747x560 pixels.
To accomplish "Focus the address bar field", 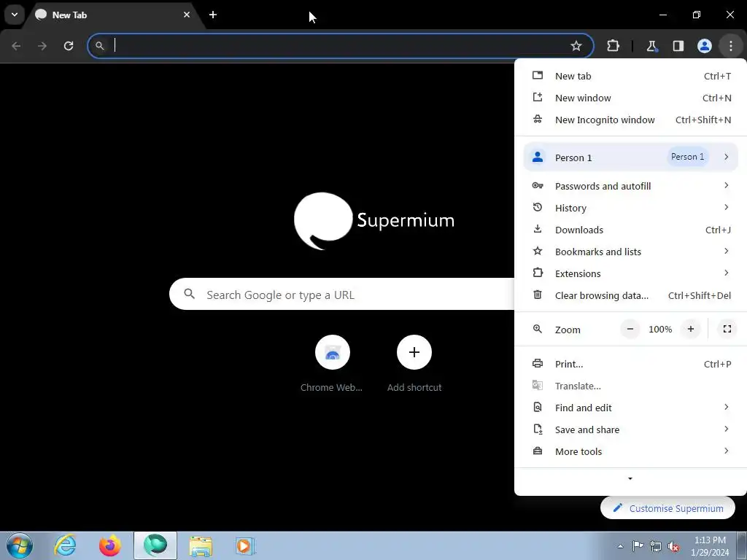I will point(340,46).
